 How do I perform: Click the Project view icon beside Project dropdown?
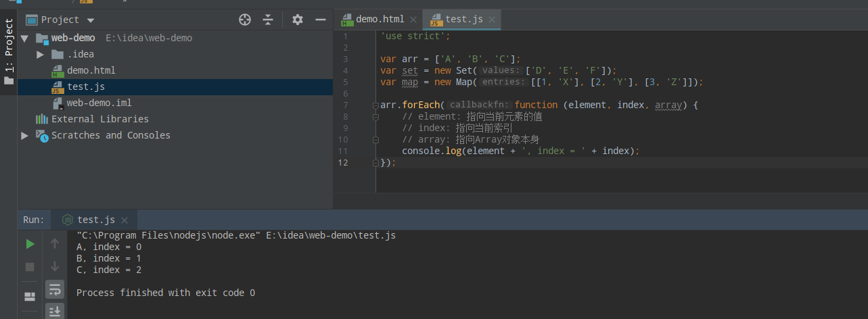pyautogui.click(x=32, y=20)
